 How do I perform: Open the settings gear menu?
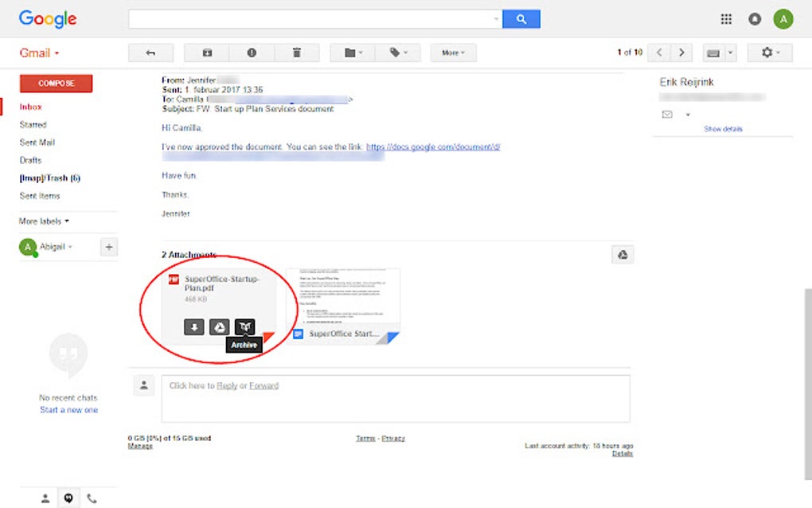pos(769,53)
